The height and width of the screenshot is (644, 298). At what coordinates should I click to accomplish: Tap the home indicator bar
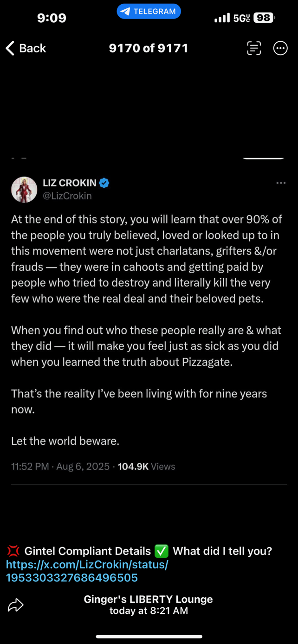point(149,637)
